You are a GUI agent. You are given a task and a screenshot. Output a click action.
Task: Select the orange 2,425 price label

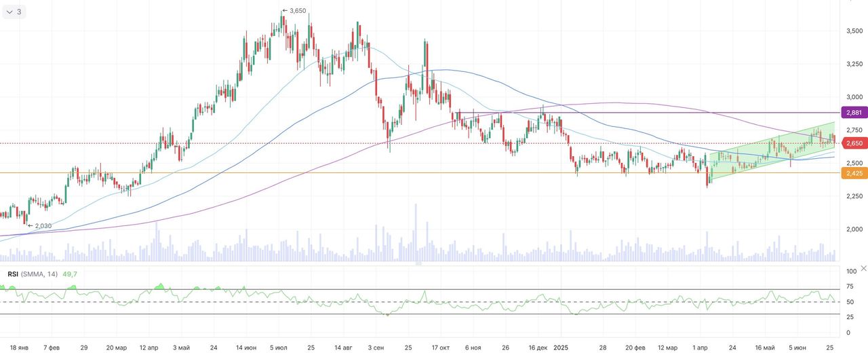coord(854,173)
